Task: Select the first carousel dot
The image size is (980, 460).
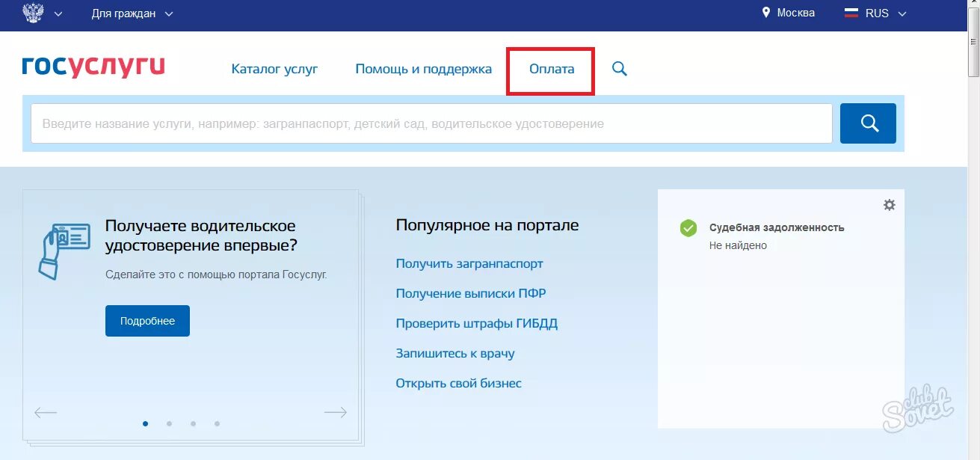Action: click(145, 423)
